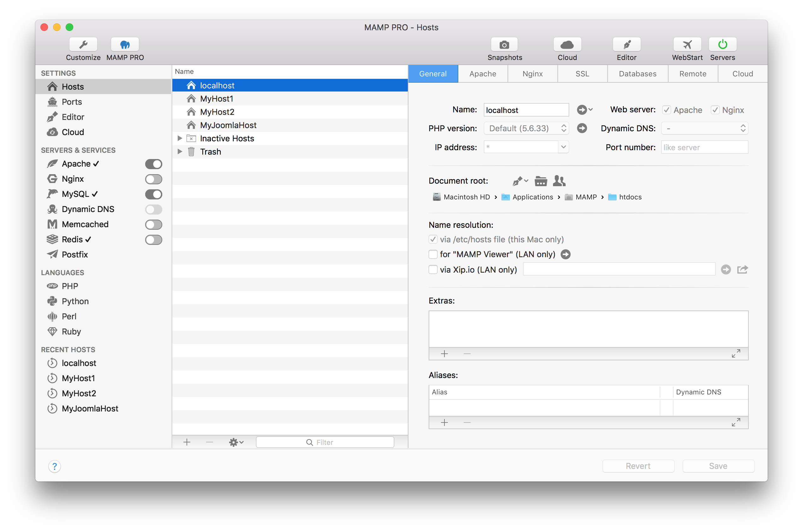Switch to the Nginx tab
Viewport: 803px width, 532px height.
[532, 74]
